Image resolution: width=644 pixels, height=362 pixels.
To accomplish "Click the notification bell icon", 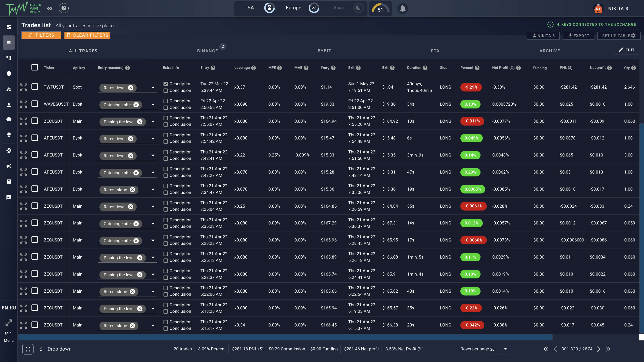I will [403, 9].
